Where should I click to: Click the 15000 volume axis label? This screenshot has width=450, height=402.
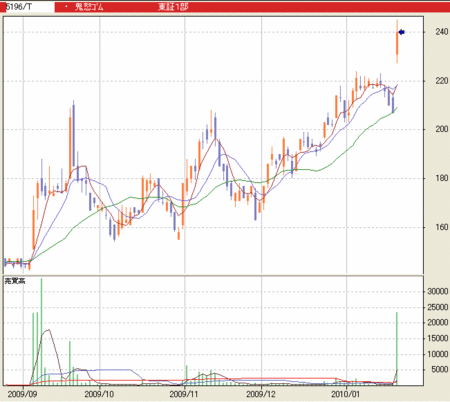pos(438,338)
